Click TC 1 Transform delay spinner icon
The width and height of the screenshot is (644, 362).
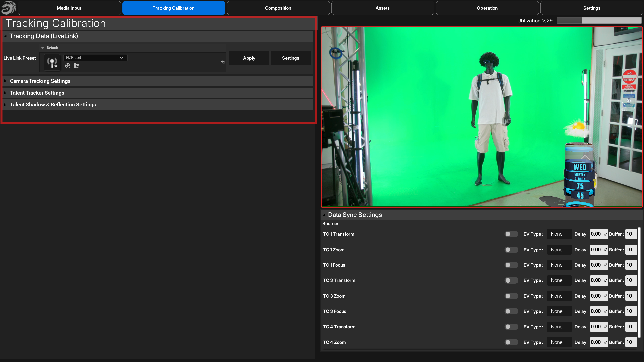click(x=606, y=234)
